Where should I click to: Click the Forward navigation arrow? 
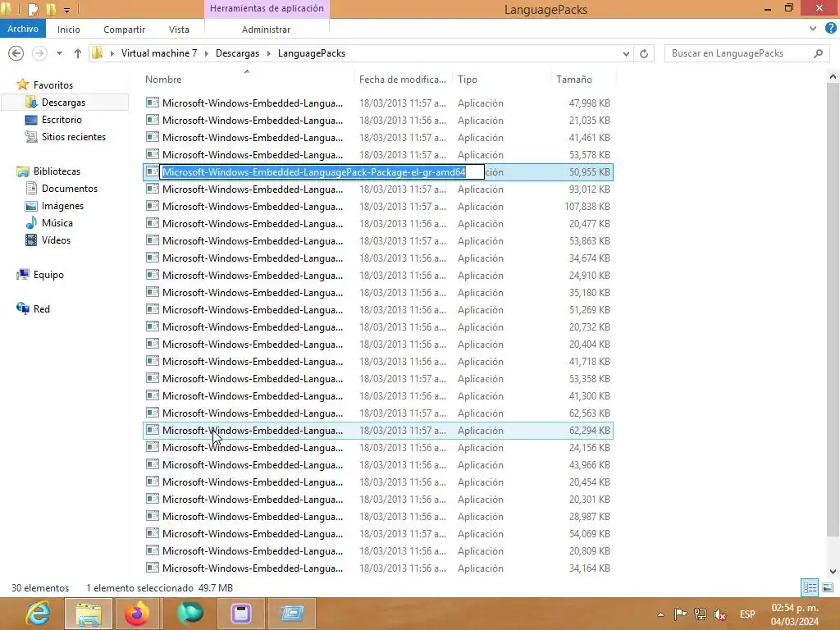(x=39, y=53)
